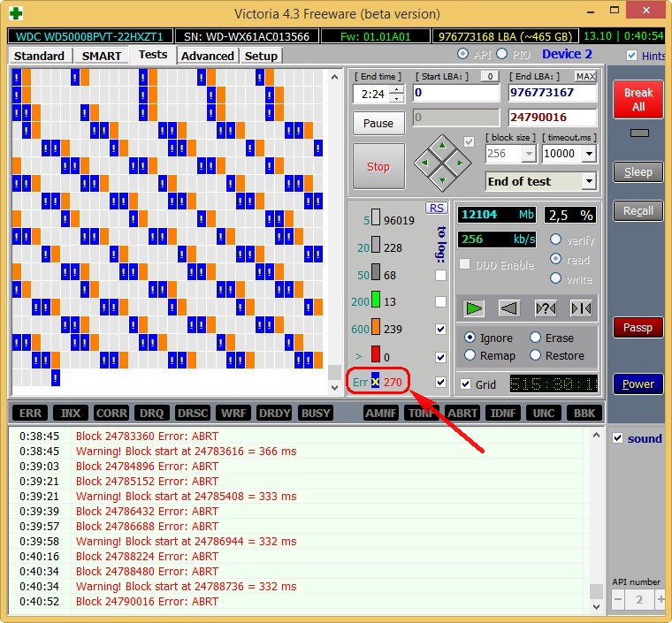Click block map scrollbar up arrow
The image size is (672, 623).
coord(335,77)
